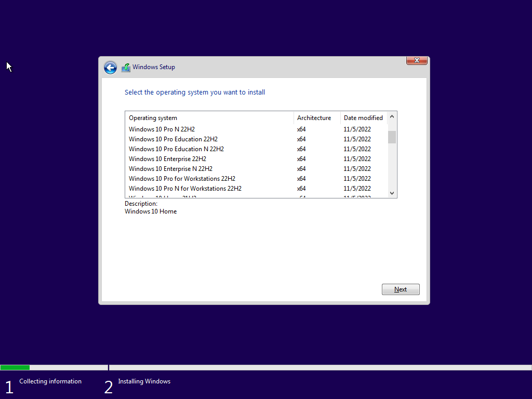Click the Date modified column header
Image resolution: width=532 pixels, height=399 pixels.
pos(364,118)
